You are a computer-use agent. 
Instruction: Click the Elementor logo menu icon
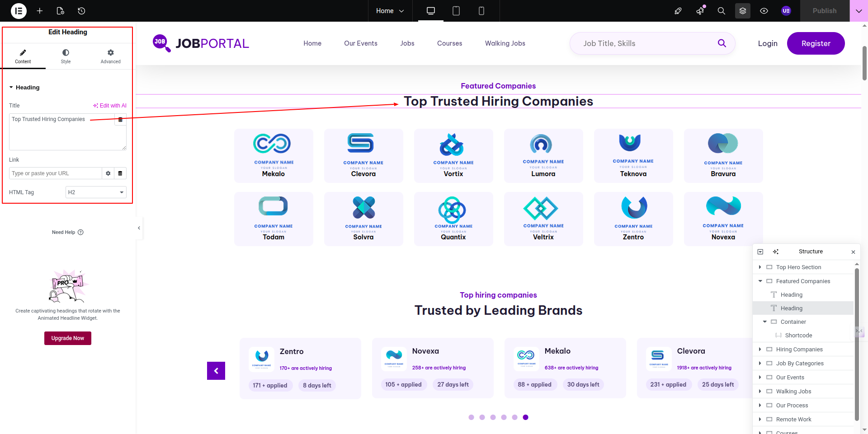tap(19, 11)
